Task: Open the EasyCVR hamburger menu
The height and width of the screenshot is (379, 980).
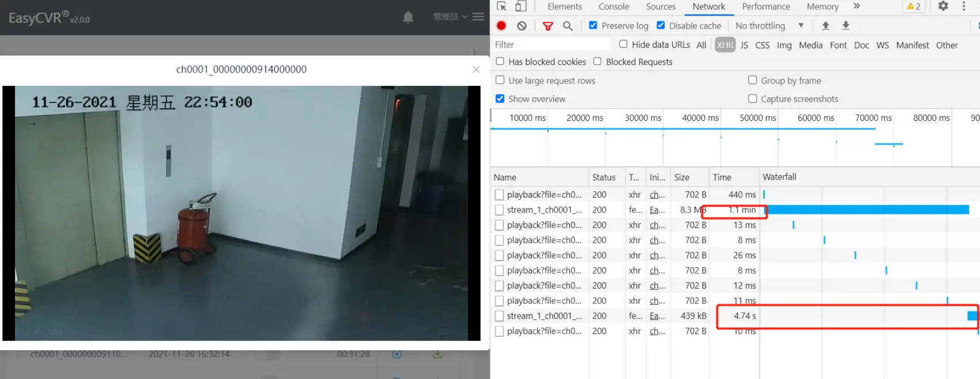Action: click(478, 17)
